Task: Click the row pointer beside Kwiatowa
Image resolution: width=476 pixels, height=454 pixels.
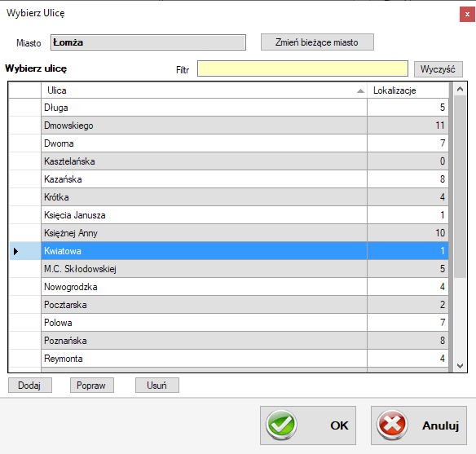Action: pos(15,251)
